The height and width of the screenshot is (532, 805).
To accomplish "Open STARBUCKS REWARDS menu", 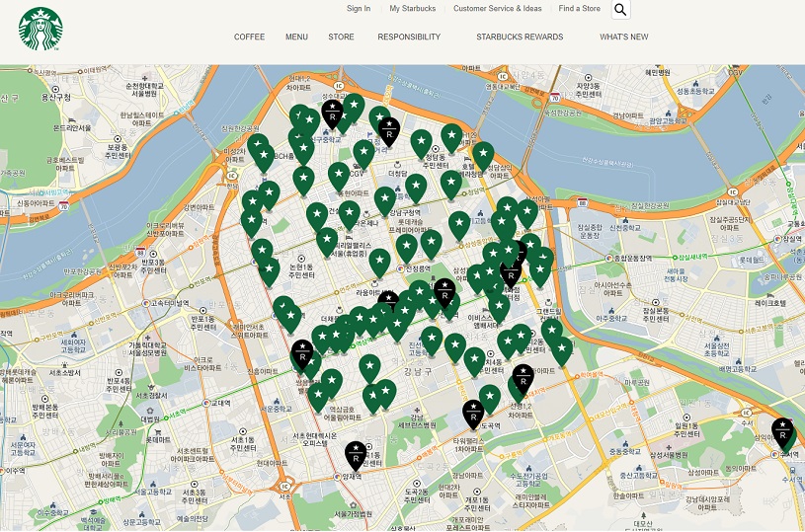I will pyautogui.click(x=520, y=37).
